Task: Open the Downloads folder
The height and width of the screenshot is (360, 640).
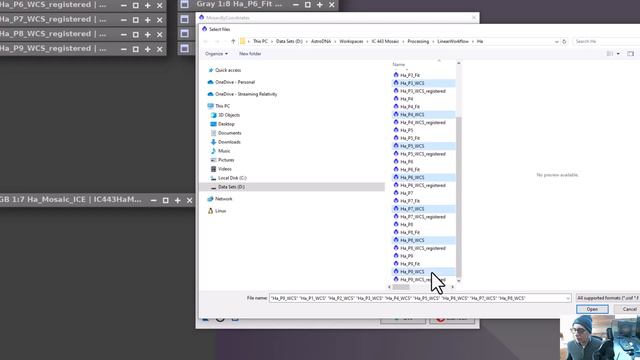Action: coord(229,142)
